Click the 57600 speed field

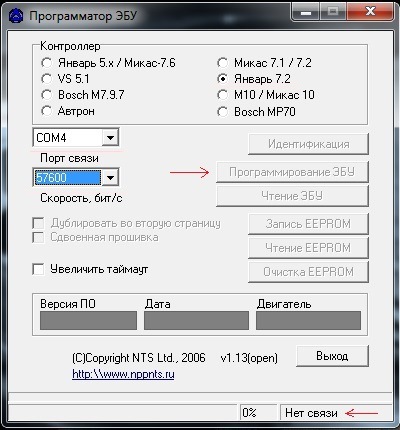pyautogui.click(x=68, y=177)
